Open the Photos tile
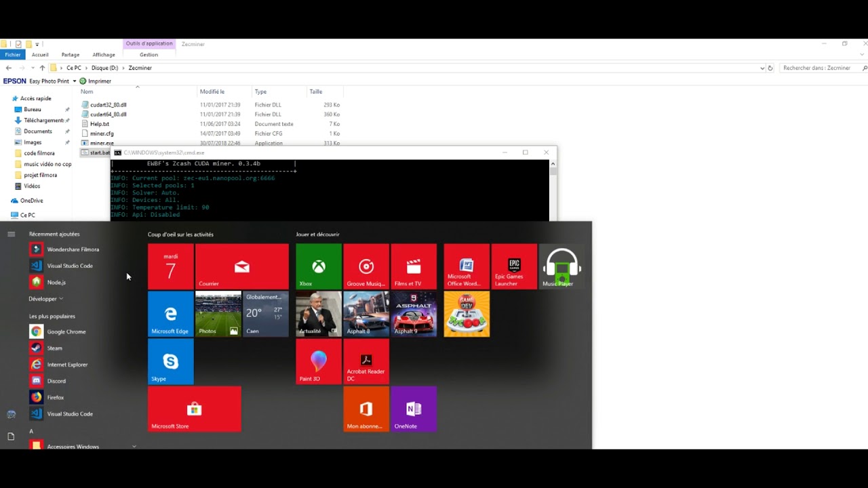Image resolution: width=868 pixels, height=488 pixels. 218,314
